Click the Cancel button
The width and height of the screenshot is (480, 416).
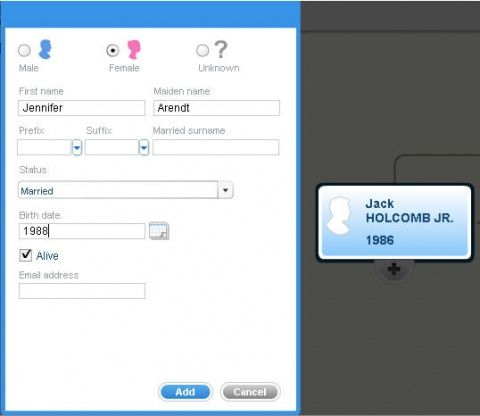250,392
